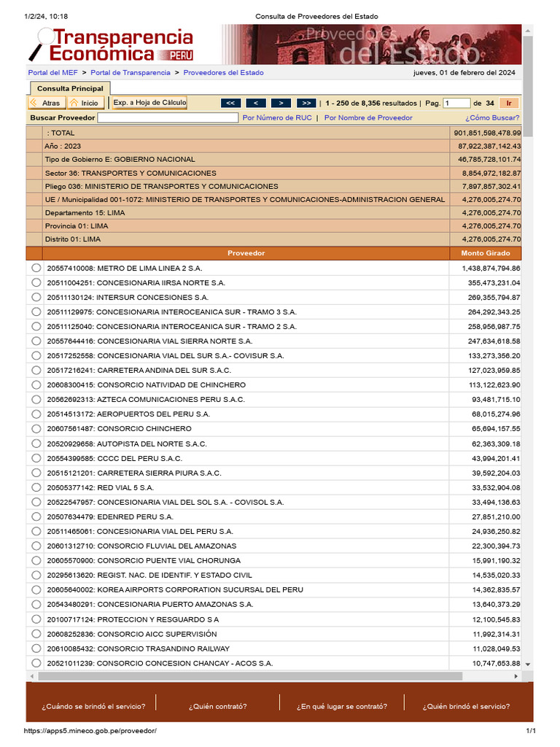Open ¿Cuándo se brindó el servicio? query
The width and height of the screenshot is (560, 747).
click(93, 706)
